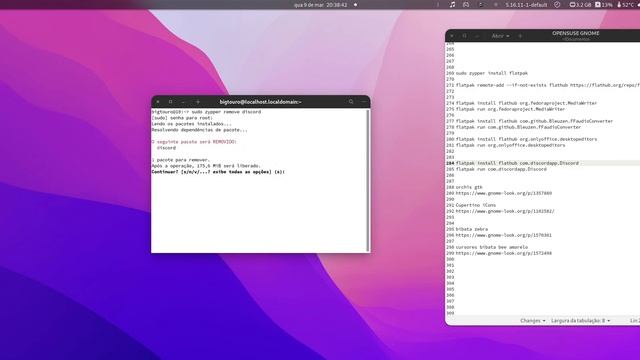This screenshot has height=360, width=640.
Task: Open the search icon in the terminal header
Action: 351,102
